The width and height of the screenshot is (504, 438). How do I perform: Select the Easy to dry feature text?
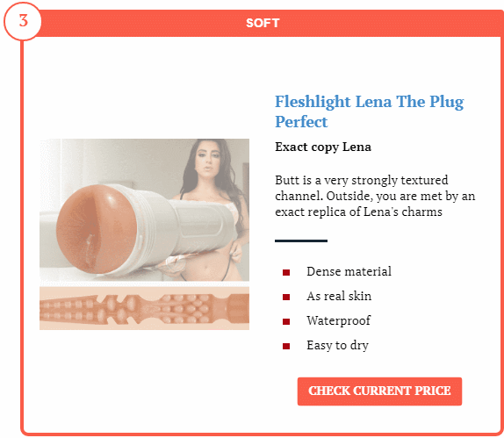(337, 346)
